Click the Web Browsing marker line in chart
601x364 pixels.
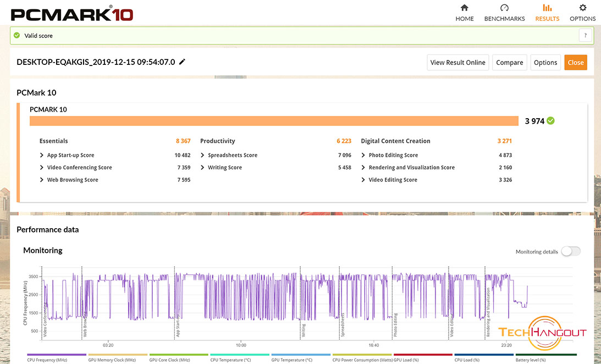click(x=81, y=303)
